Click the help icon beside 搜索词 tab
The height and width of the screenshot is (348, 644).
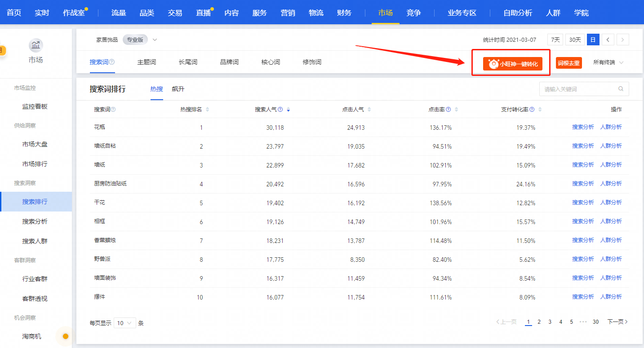point(112,62)
